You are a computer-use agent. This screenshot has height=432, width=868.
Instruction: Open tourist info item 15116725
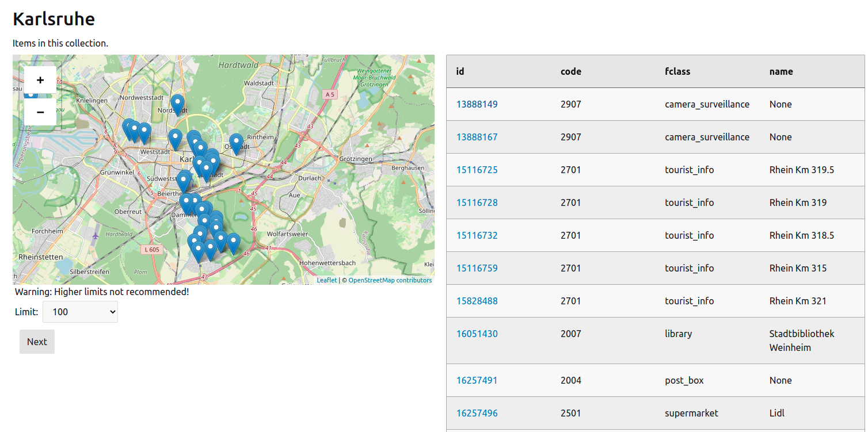click(477, 170)
